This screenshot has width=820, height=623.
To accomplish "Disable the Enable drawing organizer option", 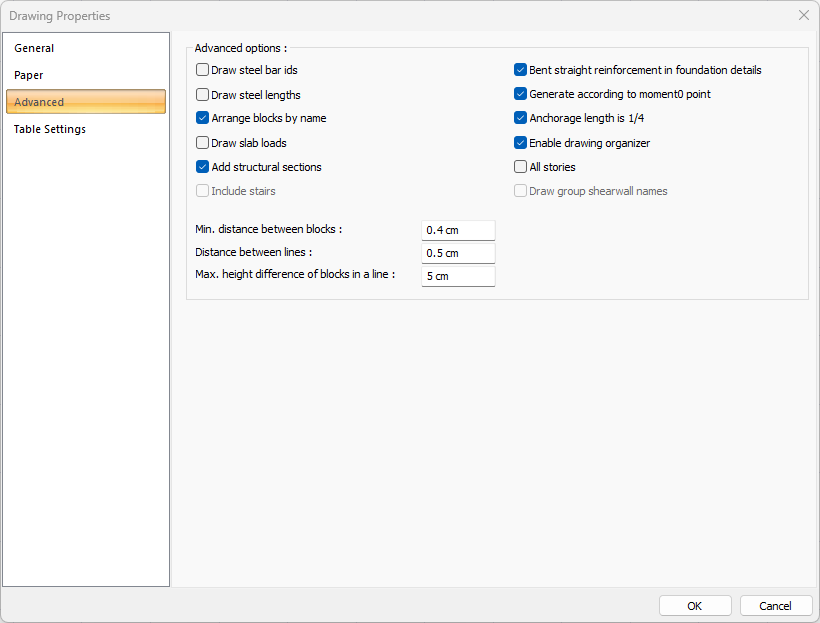I will click(x=520, y=143).
